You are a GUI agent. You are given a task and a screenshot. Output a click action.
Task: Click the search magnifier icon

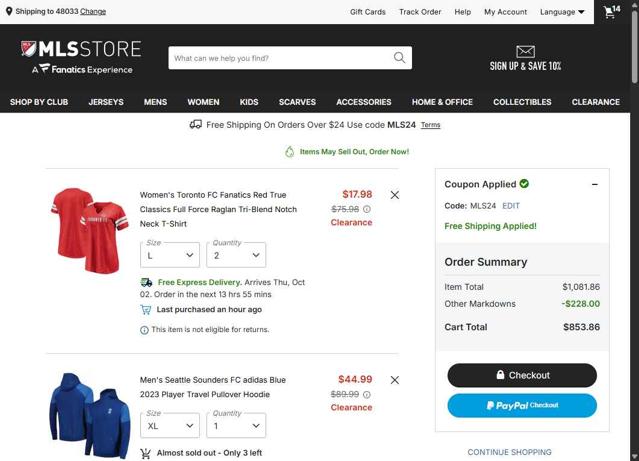coord(399,58)
